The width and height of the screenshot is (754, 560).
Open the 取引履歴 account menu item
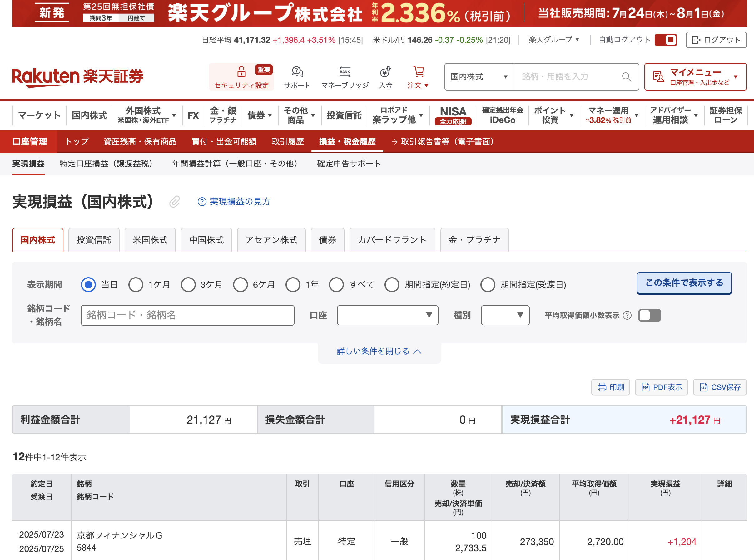point(288,142)
